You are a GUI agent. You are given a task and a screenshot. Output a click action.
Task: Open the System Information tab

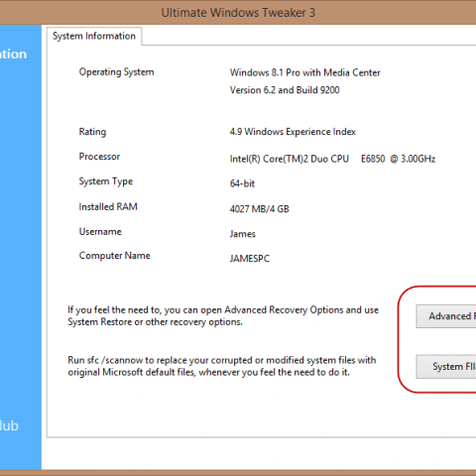pyautogui.click(x=94, y=36)
